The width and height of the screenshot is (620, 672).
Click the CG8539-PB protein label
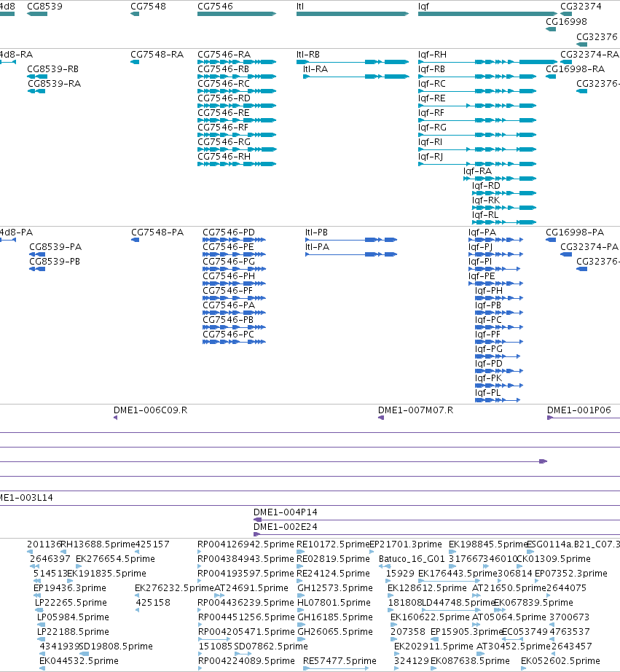click(x=55, y=262)
